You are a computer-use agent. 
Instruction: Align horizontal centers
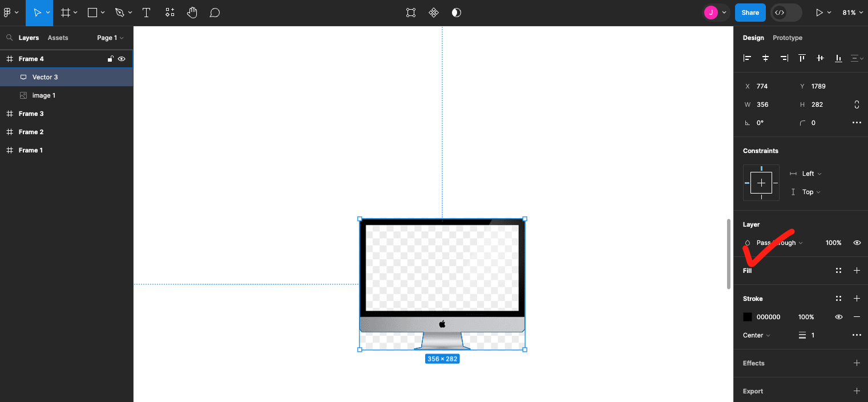pyautogui.click(x=766, y=58)
